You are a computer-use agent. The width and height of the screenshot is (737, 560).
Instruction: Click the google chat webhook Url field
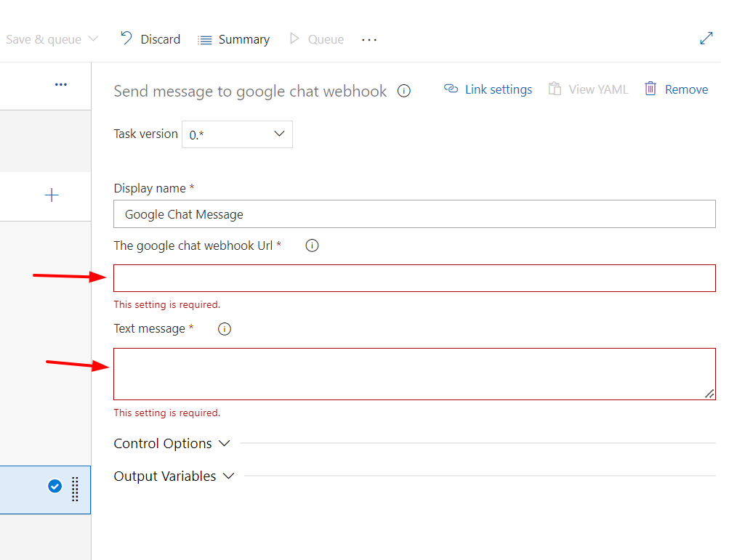[414, 278]
